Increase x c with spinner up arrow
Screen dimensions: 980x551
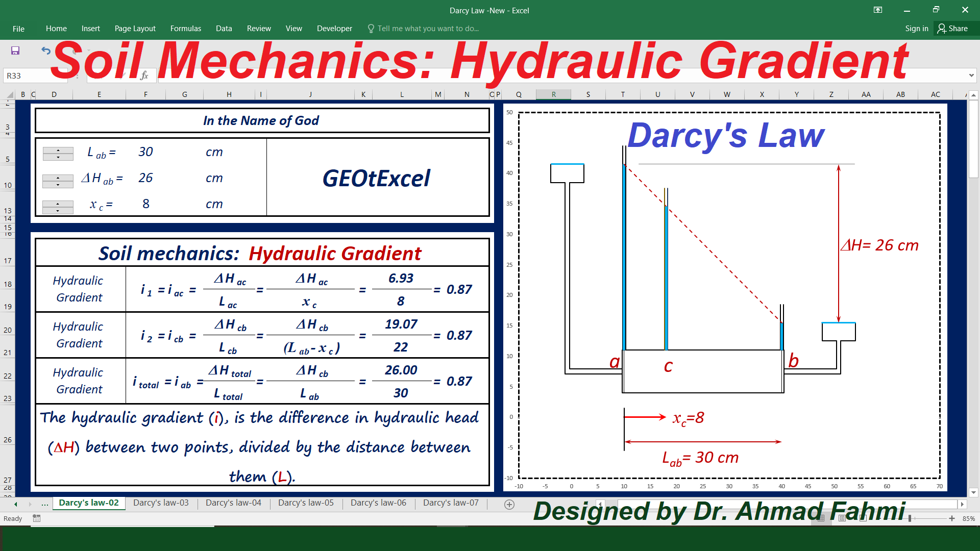point(58,204)
